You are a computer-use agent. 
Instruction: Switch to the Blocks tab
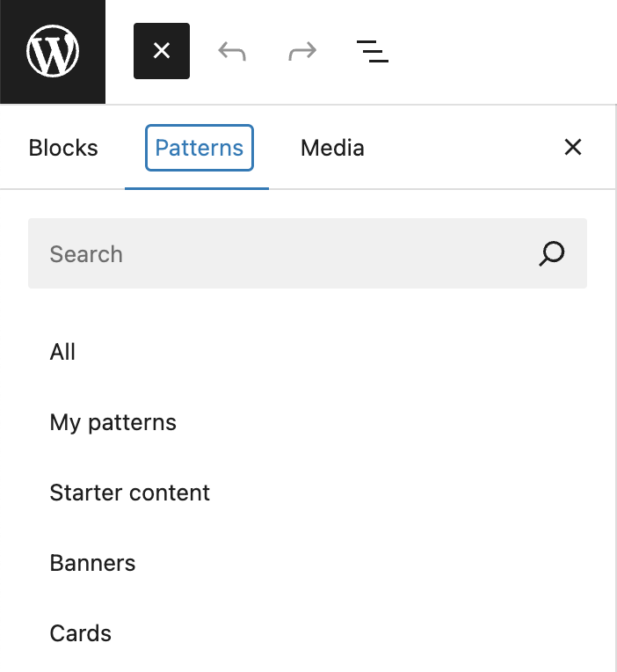pyautogui.click(x=63, y=148)
